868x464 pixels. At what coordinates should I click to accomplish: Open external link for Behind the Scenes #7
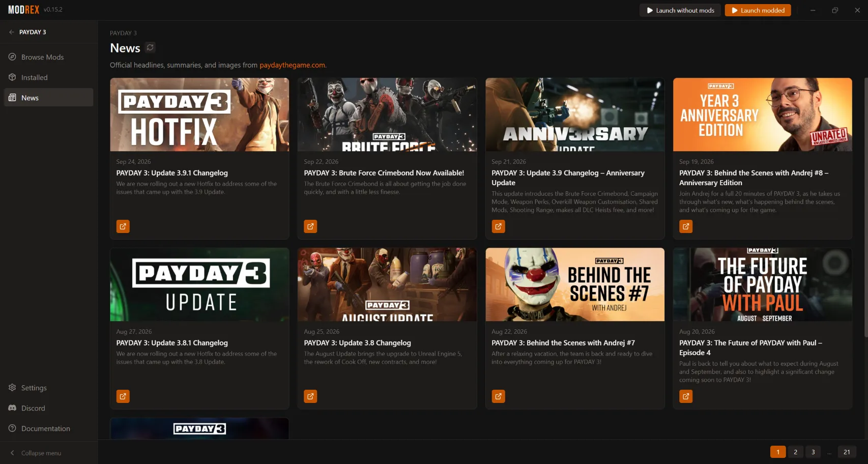499,396
